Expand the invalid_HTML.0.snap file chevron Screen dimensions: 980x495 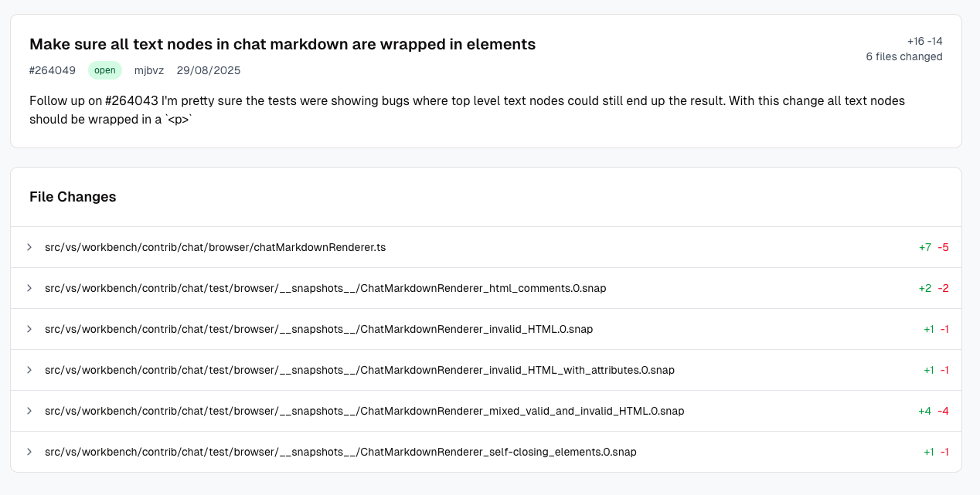[x=29, y=329]
